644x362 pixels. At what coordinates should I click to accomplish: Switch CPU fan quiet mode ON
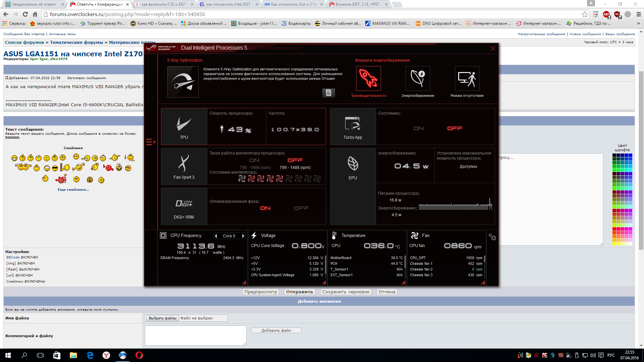pos(254,160)
